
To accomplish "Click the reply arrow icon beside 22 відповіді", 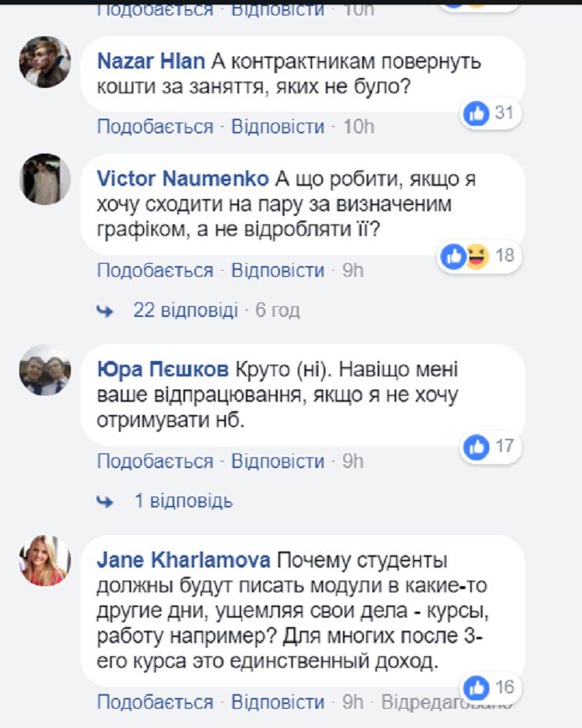I will point(105,311).
